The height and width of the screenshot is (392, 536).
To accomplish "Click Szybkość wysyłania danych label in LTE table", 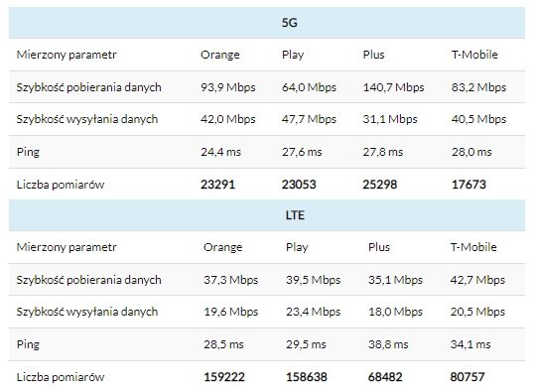I will tap(87, 312).
